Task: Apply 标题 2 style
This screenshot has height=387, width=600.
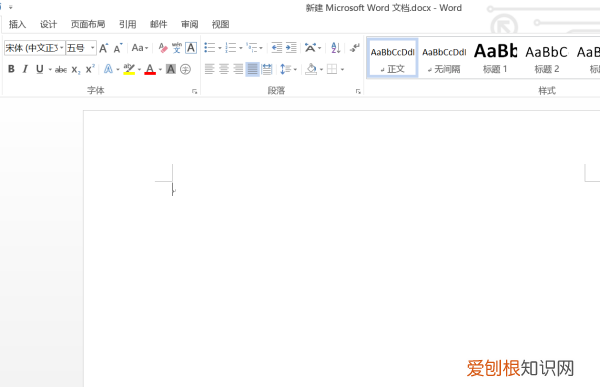Action: click(x=546, y=58)
